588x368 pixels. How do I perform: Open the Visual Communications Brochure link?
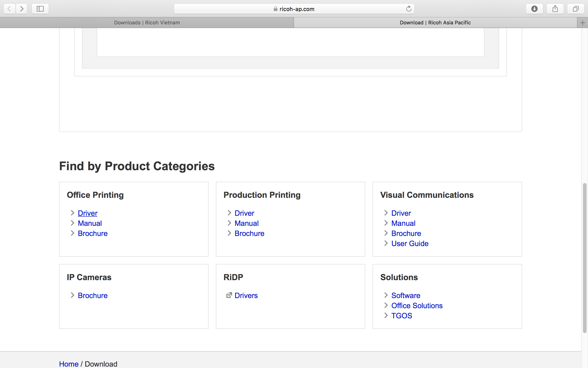(406, 233)
